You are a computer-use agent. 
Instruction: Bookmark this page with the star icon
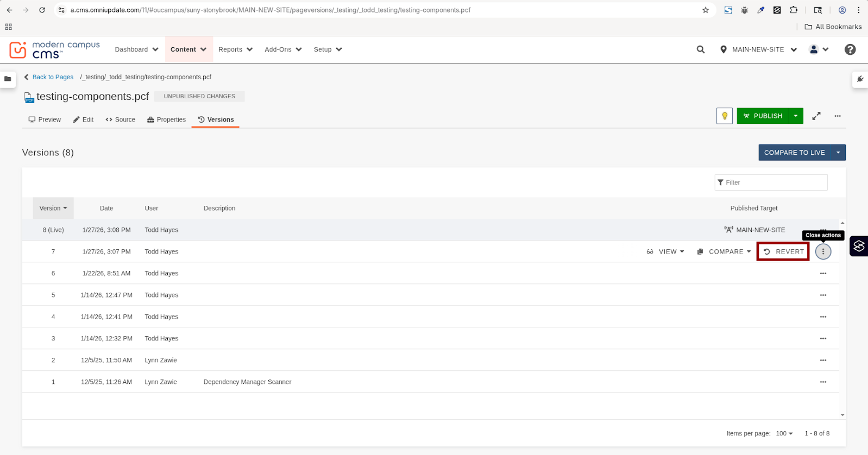click(706, 10)
